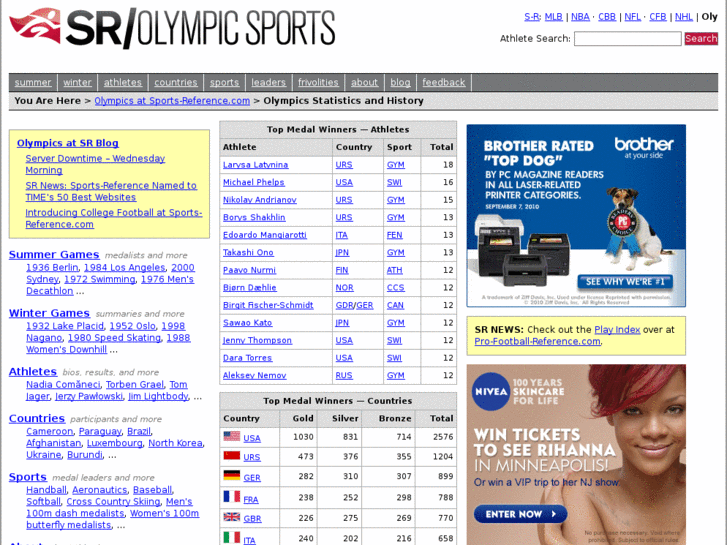Open Introducing College Football blog post
Image resolution: width=727 pixels, height=545 pixels.
pos(114,218)
